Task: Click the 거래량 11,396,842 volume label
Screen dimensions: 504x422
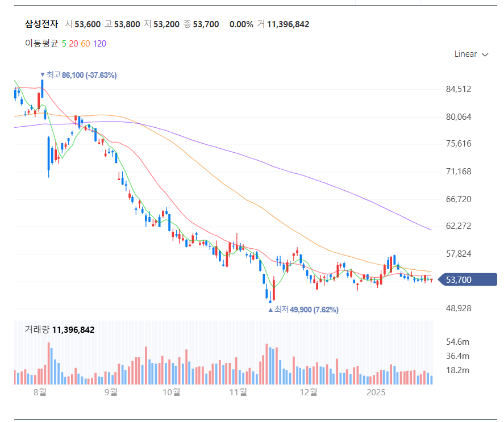Action: coord(60,330)
